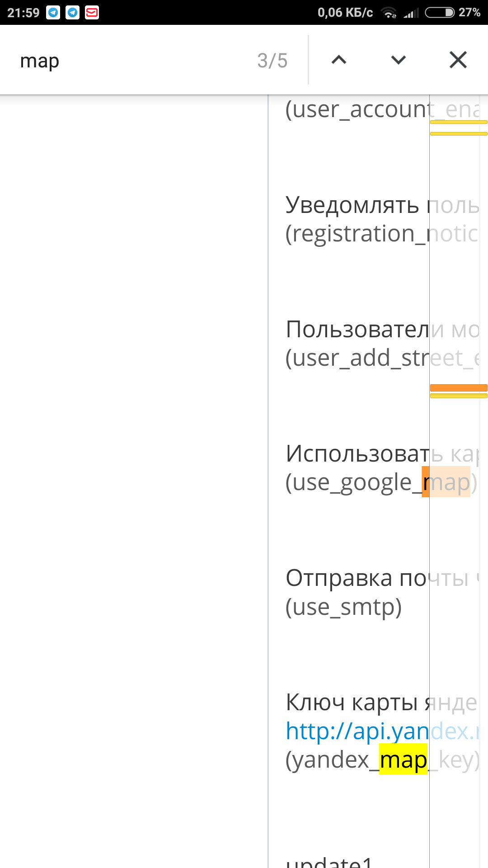Click yellow scrollbar marker just below orange one
488x868 pixels.
(459, 396)
